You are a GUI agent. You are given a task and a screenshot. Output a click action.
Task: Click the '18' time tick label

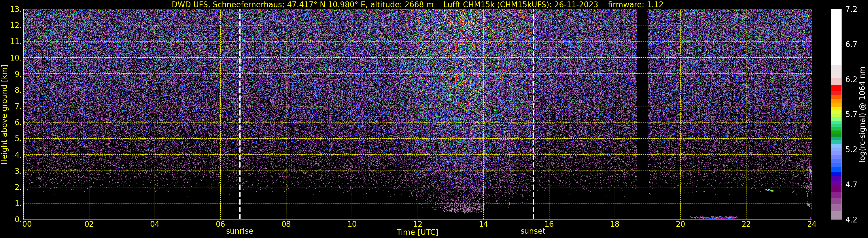click(x=614, y=224)
